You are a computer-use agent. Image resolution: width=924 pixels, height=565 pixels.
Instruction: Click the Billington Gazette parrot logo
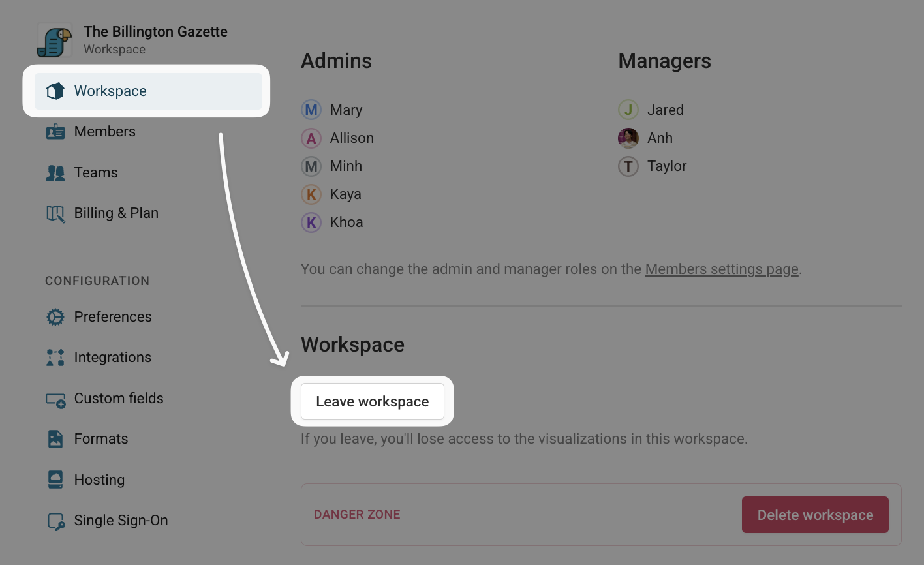(55, 41)
